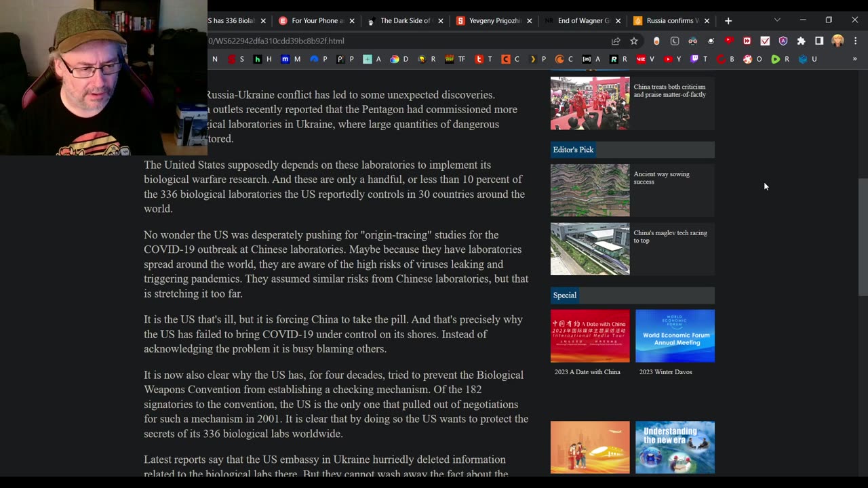This screenshot has width=868, height=488.
Task: Click the 'A Date with China' banner image
Action: click(x=590, y=335)
